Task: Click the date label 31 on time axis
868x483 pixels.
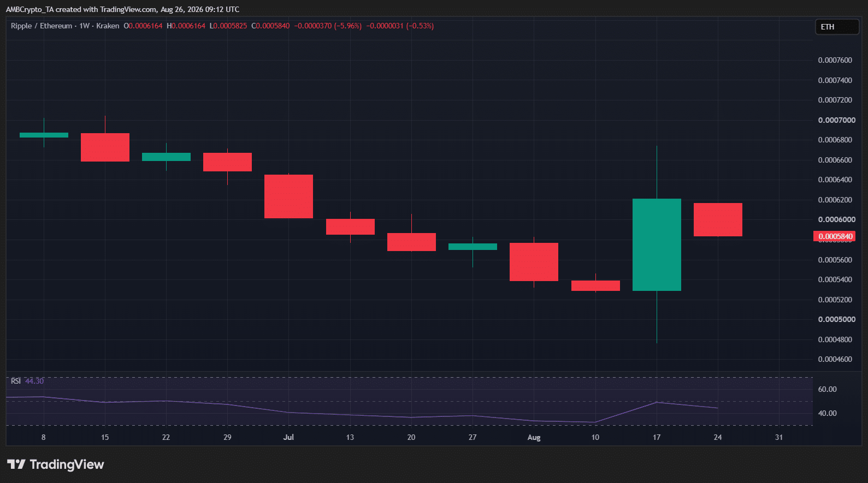Action: 779,437
